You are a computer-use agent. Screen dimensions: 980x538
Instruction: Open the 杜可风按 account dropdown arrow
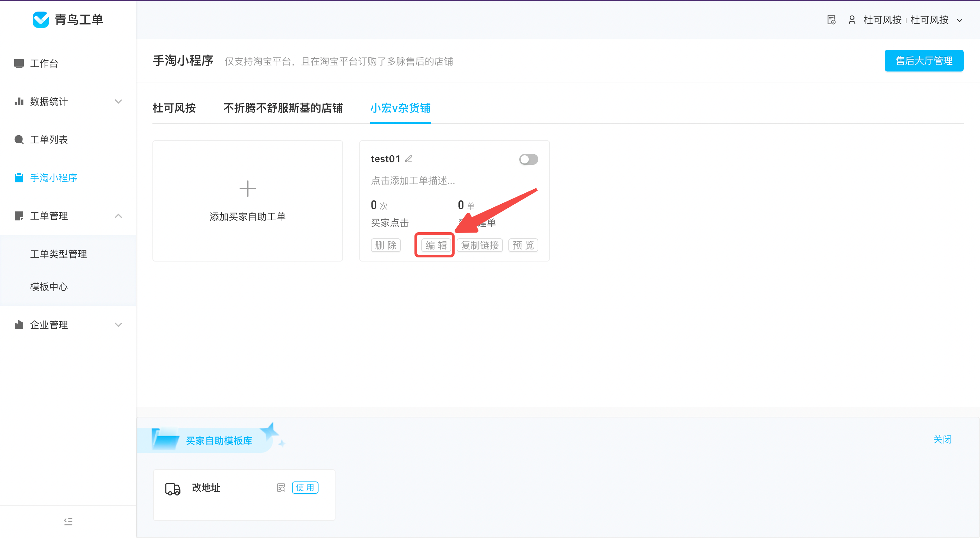pyautogui.click(x=960, y=20)
